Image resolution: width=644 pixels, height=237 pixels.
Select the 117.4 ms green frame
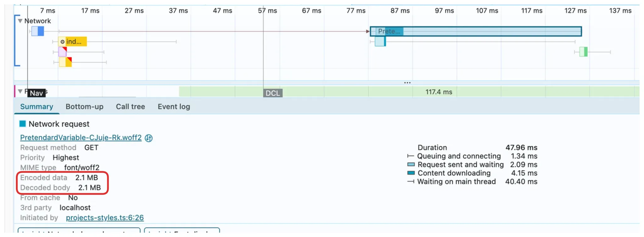pyautogui.click(x=438, y=92)
